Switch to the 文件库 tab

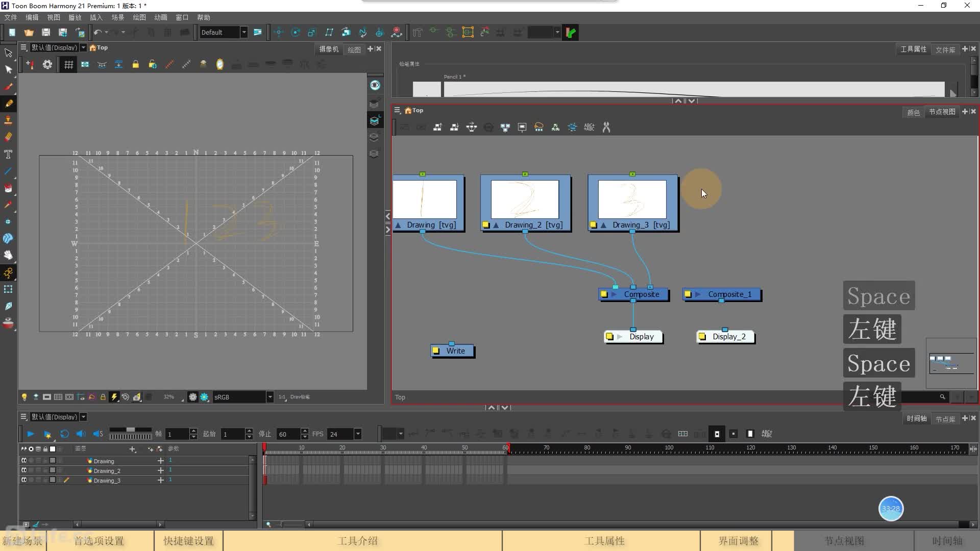(x=945, y=49)
